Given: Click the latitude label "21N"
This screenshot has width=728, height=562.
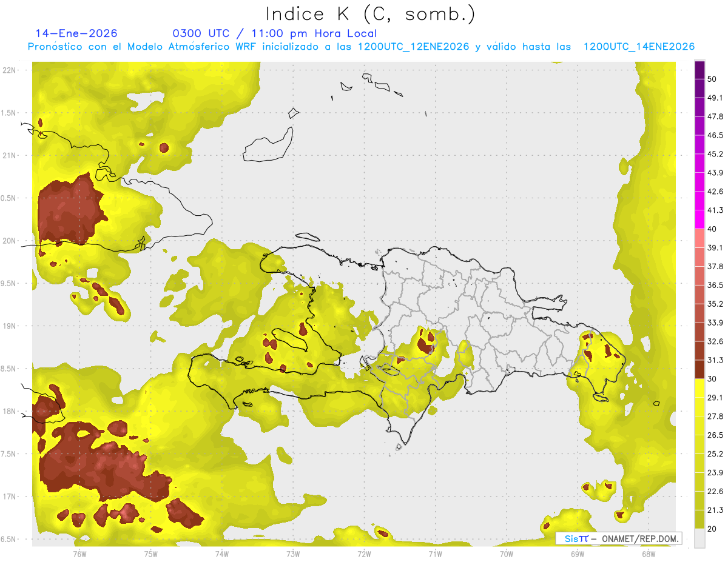Looking at the screenshot, I should click(x=10, y=155).
